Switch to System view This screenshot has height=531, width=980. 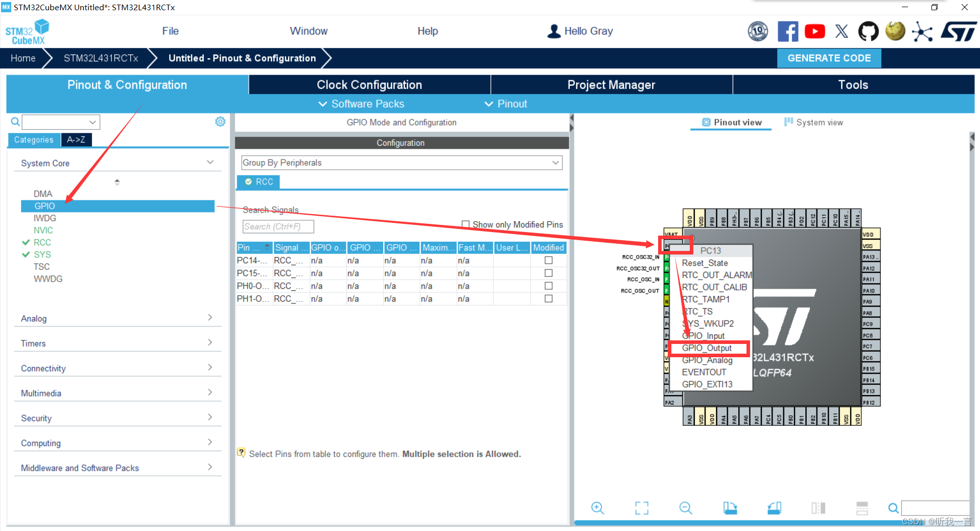click(814, 122)
